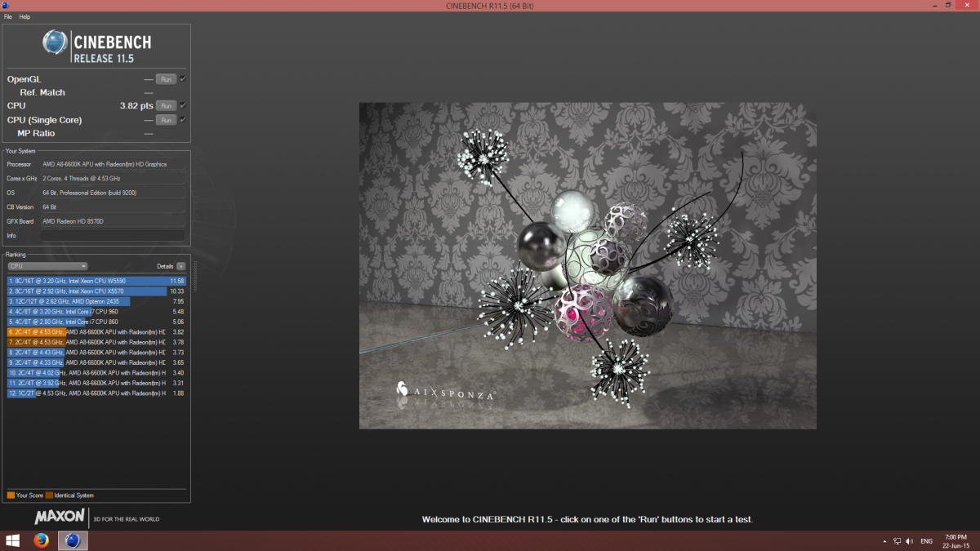Toggle the CPU test checkbox
Screen dimensions: 980x551
tap(183, 106)
